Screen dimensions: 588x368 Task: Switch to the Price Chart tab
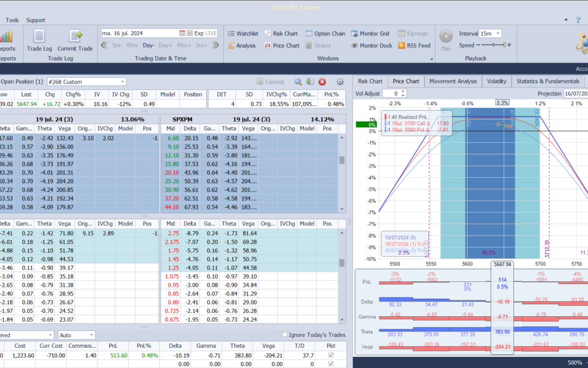(406, 81)
